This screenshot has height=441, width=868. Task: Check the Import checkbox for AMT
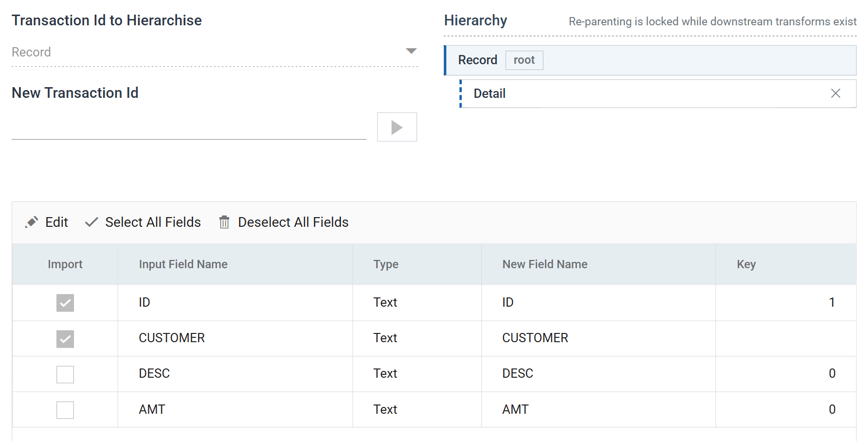point(65,410)
